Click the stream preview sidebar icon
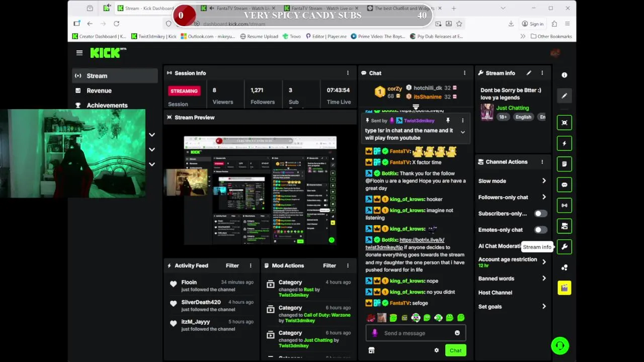The width and height of the screenshot is (644, 362). [x=565, y=123]
